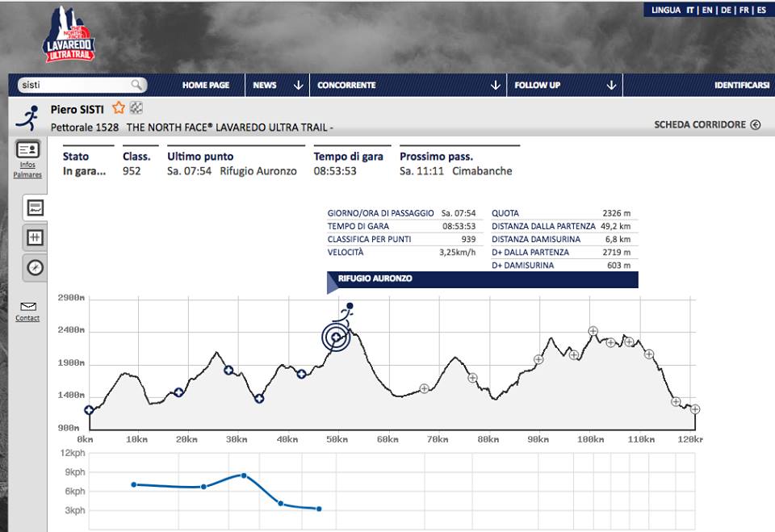Expand the Concorrente dropdown arrow

[x=495, y=85]
